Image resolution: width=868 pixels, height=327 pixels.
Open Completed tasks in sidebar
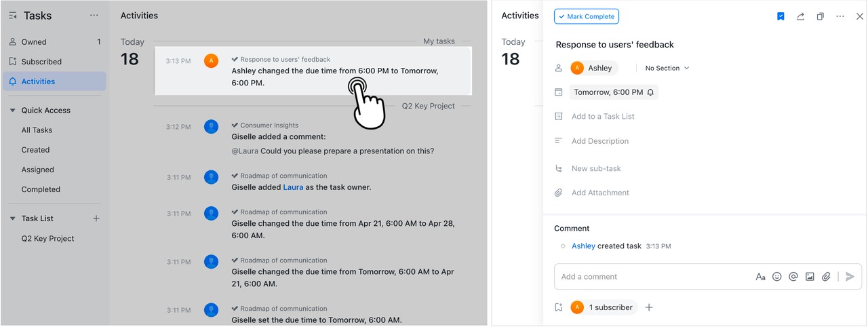41,189
